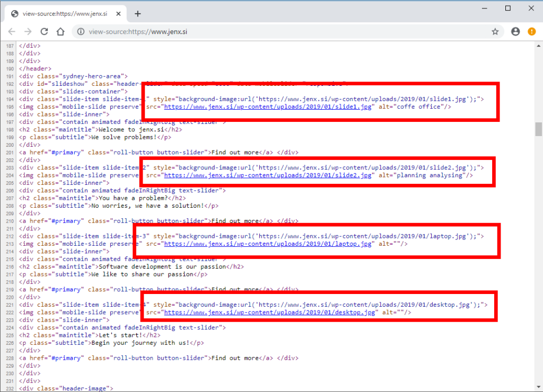Click 'Software development is our passion' line
The height and width of the screenshot is (392, 543).
[132, 266]
